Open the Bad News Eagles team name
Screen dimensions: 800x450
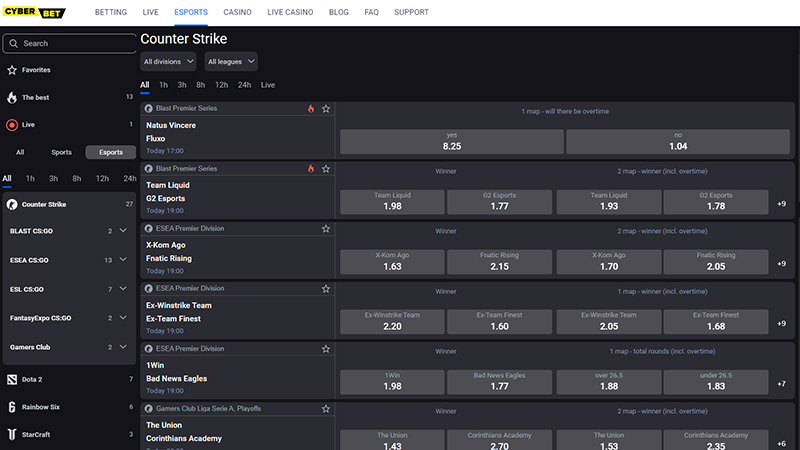177,379
